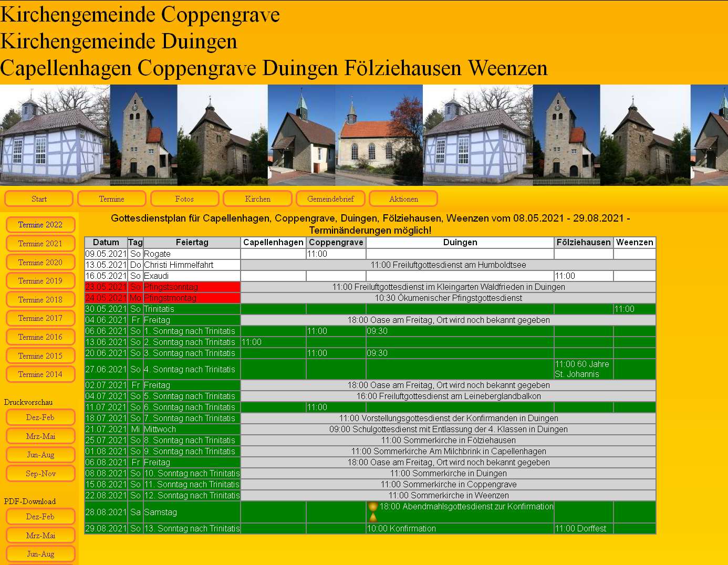Go to the Kirchen tab
Image resolution: width=728 pixels, height=565 pixels.
257,198
